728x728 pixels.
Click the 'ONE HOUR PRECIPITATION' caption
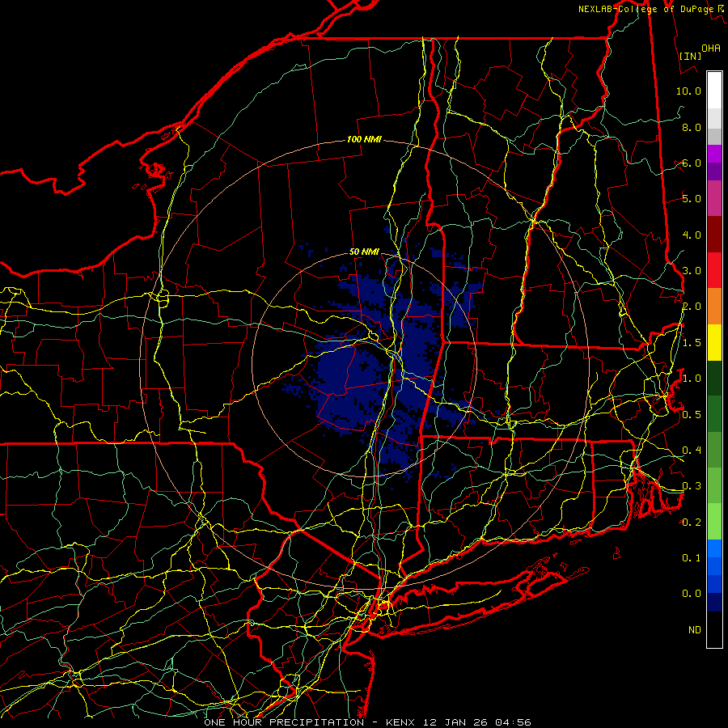click(x=284, y=722)
